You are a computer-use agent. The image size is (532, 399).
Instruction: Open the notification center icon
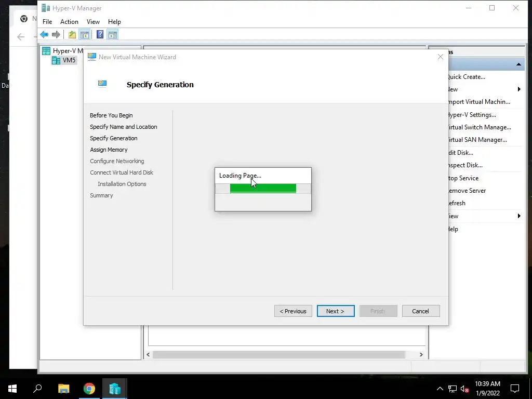[515, 389]
